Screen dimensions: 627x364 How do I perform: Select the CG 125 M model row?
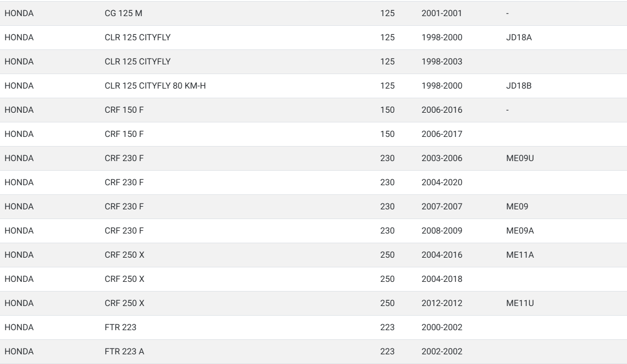(x=313, y=13)
